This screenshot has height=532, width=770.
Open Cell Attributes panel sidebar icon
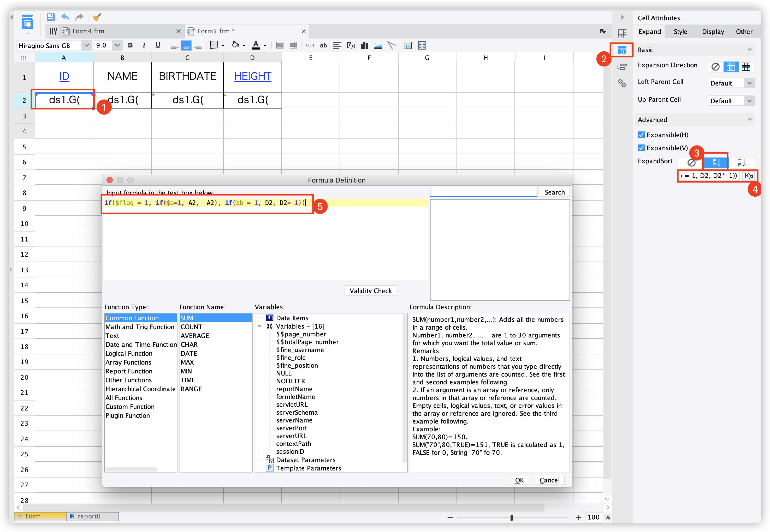[x=622, y=50]
